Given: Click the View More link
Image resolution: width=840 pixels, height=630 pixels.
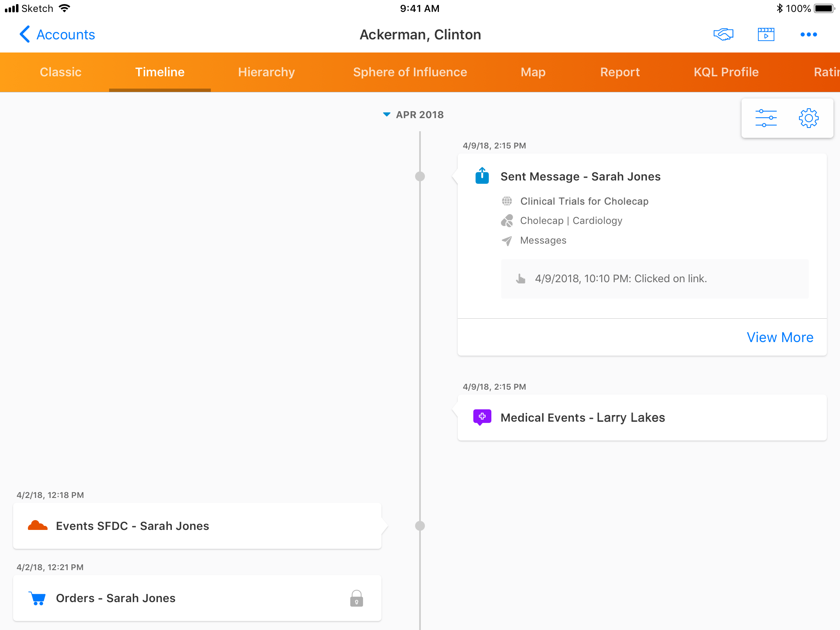Looking at the screenshot, I should [x=779, y=337].
